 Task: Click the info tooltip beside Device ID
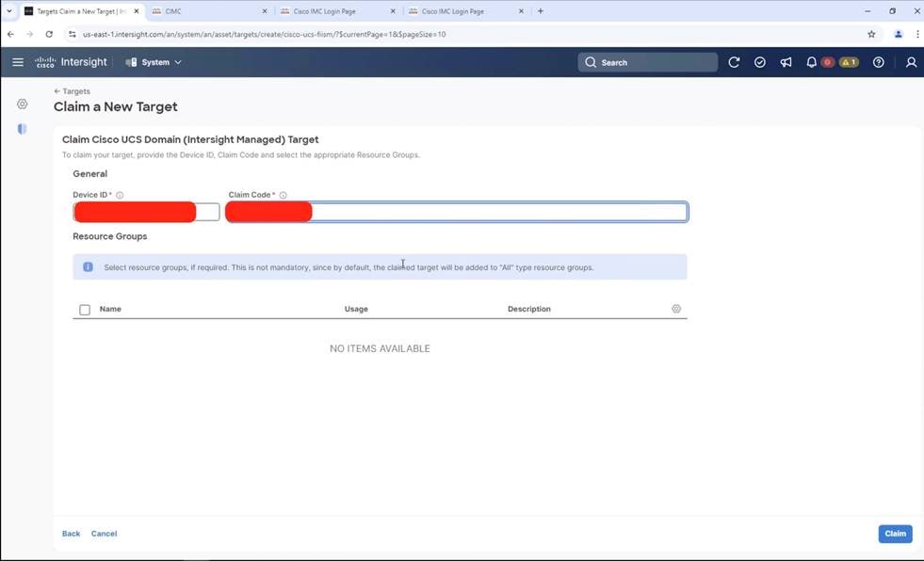coord(120,195)
